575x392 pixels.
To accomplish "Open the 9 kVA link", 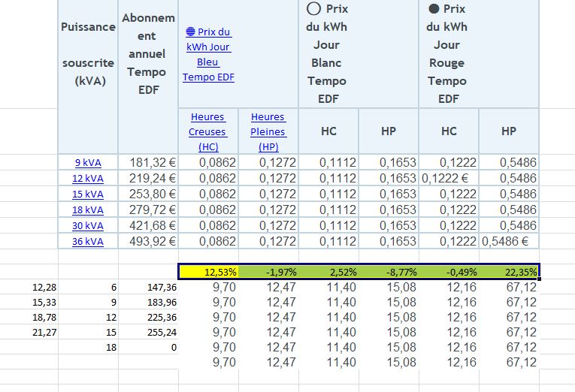I will point(88,162).
